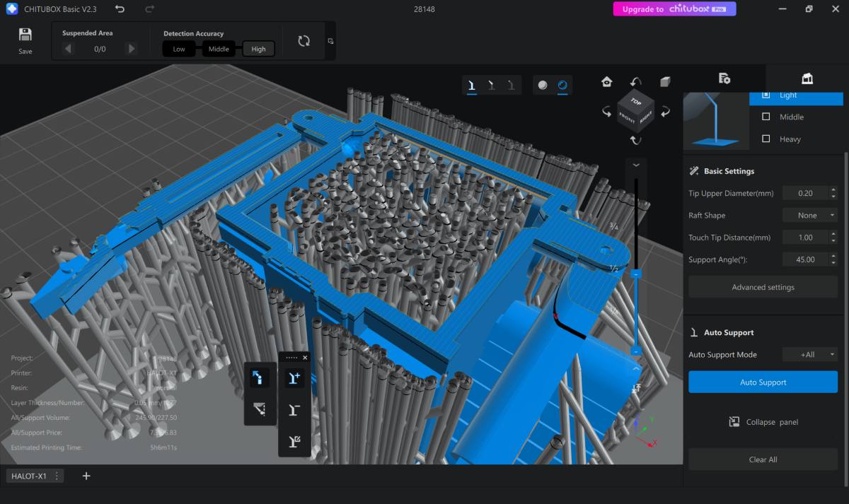Image resolution: width=849 pixels, height=504 pixels.
Task: Rotate view with right curved arrow
Action: tap(665, 112)
